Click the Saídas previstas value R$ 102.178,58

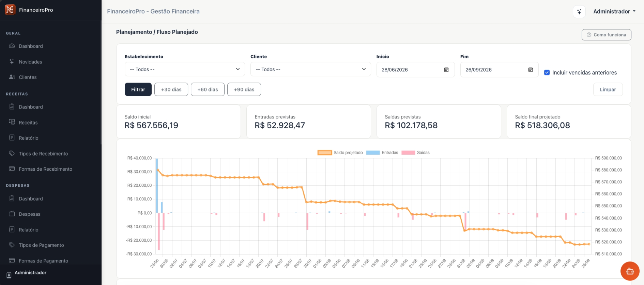pyautogui.click(x=411, y=125)
